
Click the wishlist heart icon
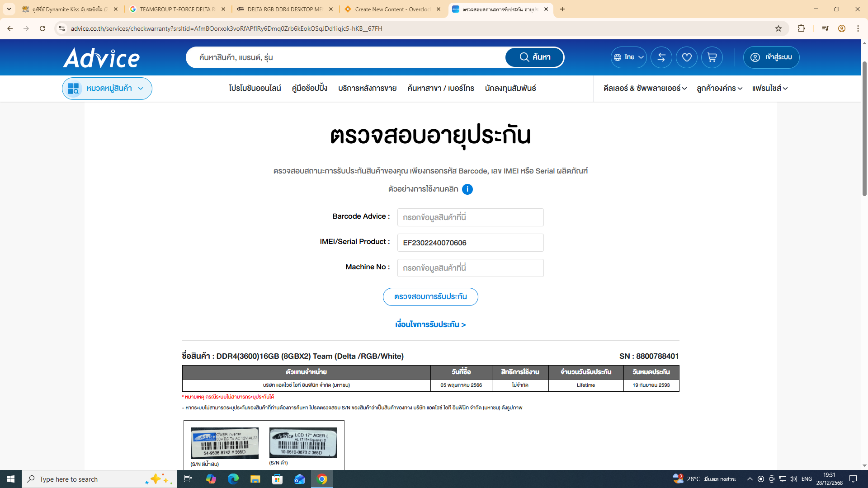(686, 57)
